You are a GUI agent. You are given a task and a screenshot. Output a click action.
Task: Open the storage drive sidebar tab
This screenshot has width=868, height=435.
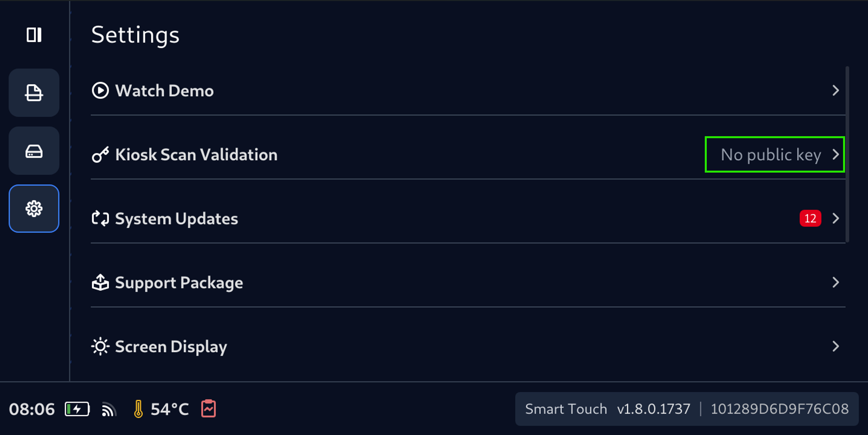pyautogui.click(x=34, y=151)
